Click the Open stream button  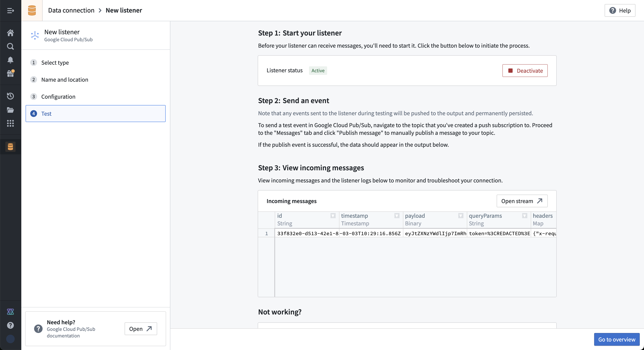(522, 201)
